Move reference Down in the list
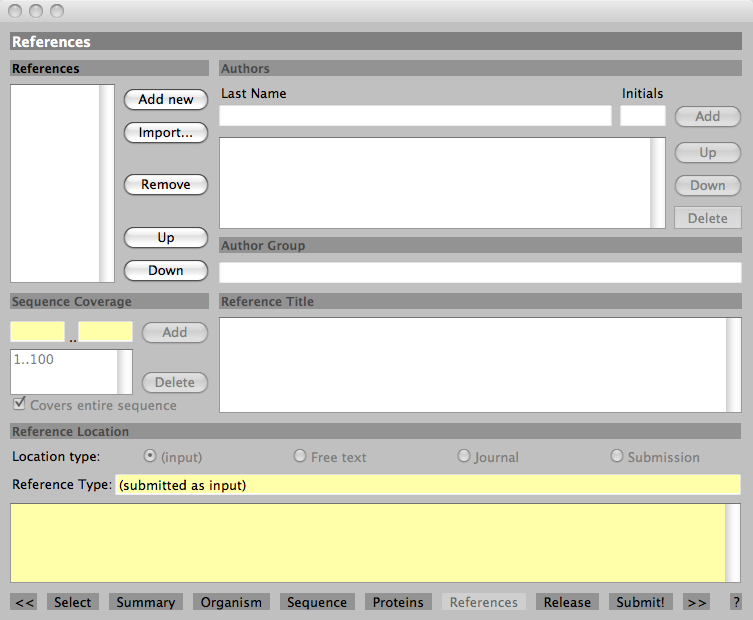 (166, 270)
